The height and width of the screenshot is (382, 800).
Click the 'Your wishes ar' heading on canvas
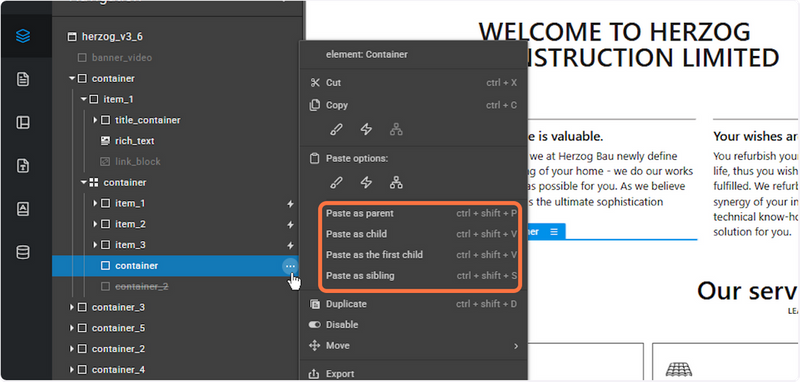click(x=756, y=136)
